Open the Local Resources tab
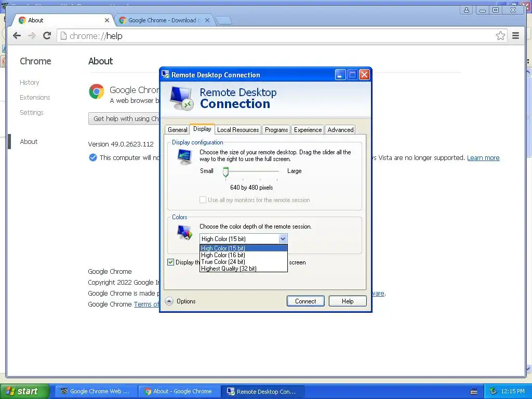Screen dimensions: 532x399 tap(238, 129)
